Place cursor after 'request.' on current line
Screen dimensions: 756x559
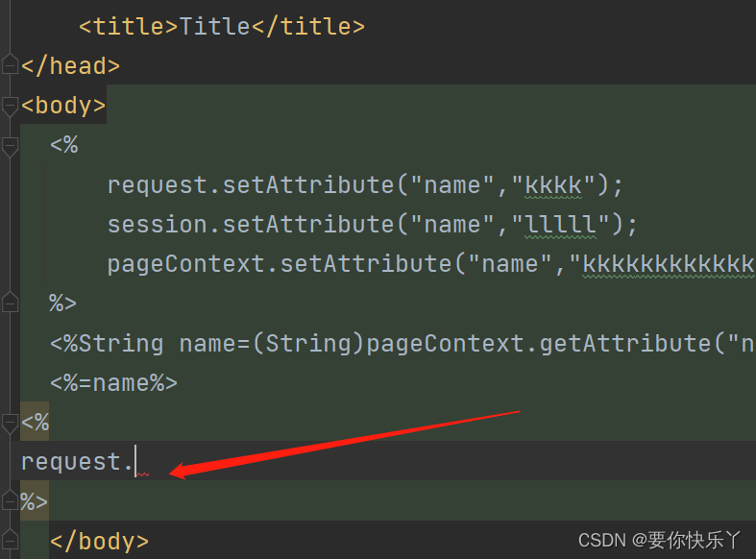(135, 462)
